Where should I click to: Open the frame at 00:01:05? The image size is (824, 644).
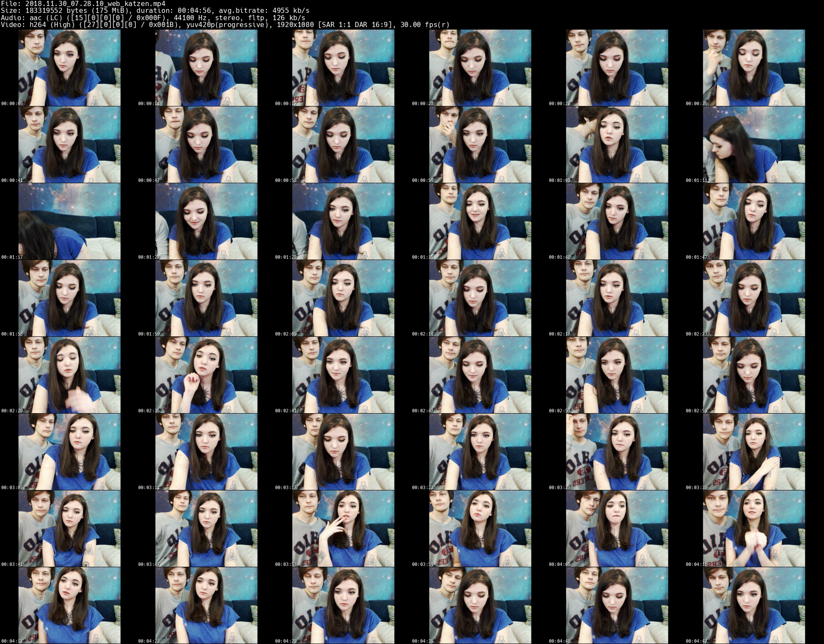point(617,145)
